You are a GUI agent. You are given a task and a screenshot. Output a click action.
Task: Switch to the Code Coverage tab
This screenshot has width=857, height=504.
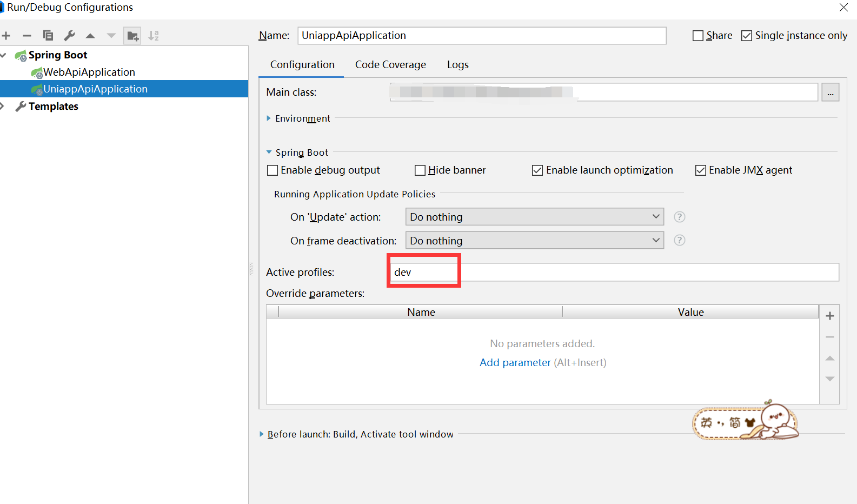[390, 65]
